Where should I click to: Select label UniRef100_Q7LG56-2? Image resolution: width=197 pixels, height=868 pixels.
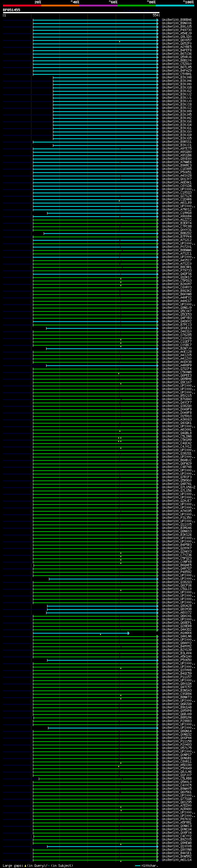179,487
